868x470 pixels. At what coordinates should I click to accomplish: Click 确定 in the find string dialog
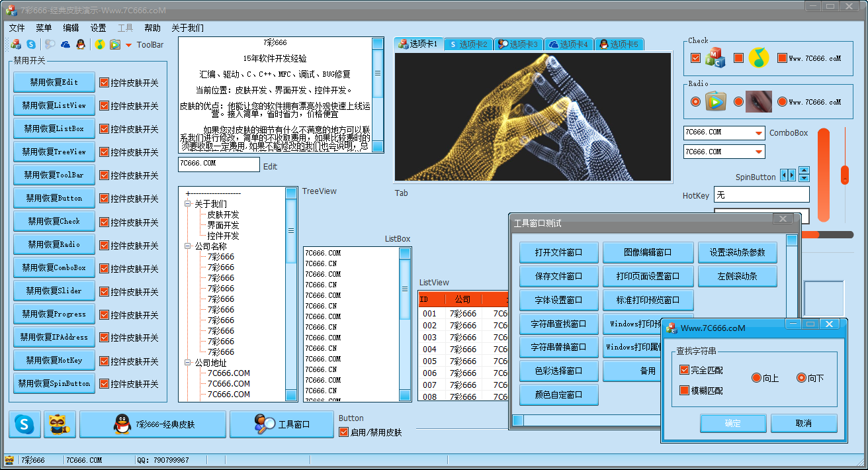click(x=733, y=424)
